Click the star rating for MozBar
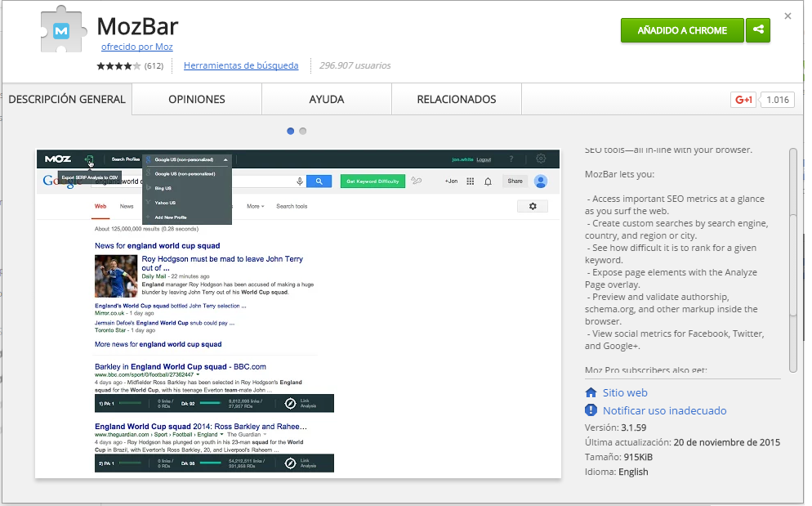 [x=118, y=66]
